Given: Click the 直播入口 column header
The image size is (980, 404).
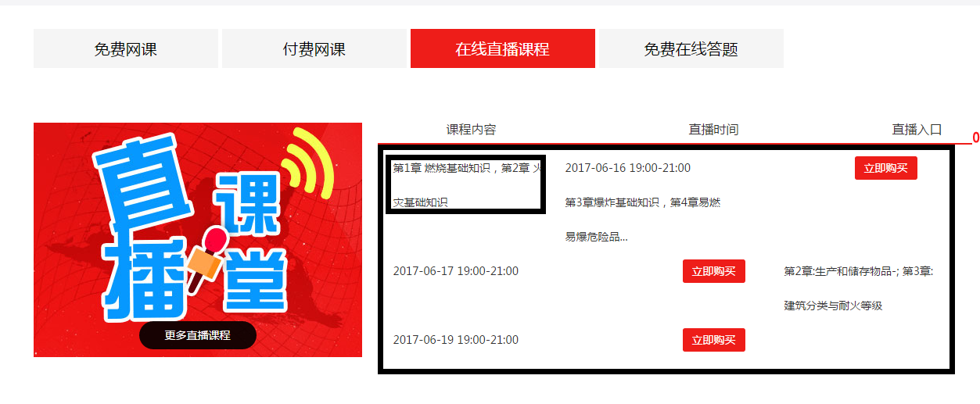Looking at the screenshot, I should [x=917, y=130].
